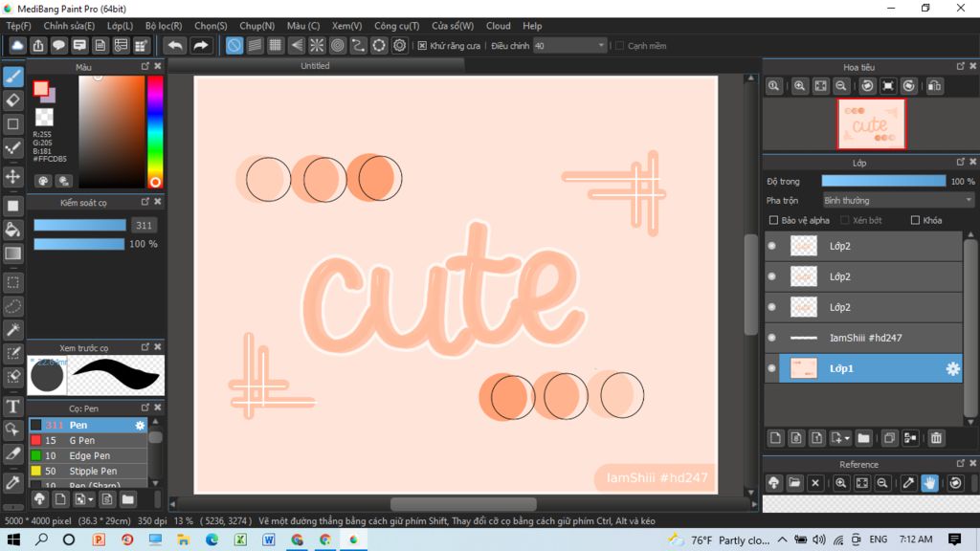Screen dimensions: 980x551
Task: Select the Brush tool in the left toolbar
Action: (13, 77)
